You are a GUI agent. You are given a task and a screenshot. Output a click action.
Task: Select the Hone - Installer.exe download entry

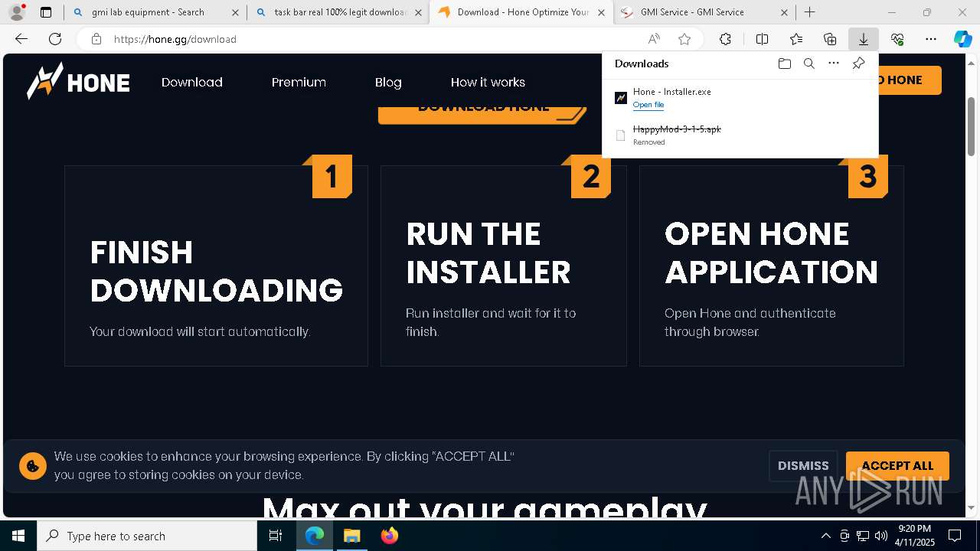(x=740, y=98)
